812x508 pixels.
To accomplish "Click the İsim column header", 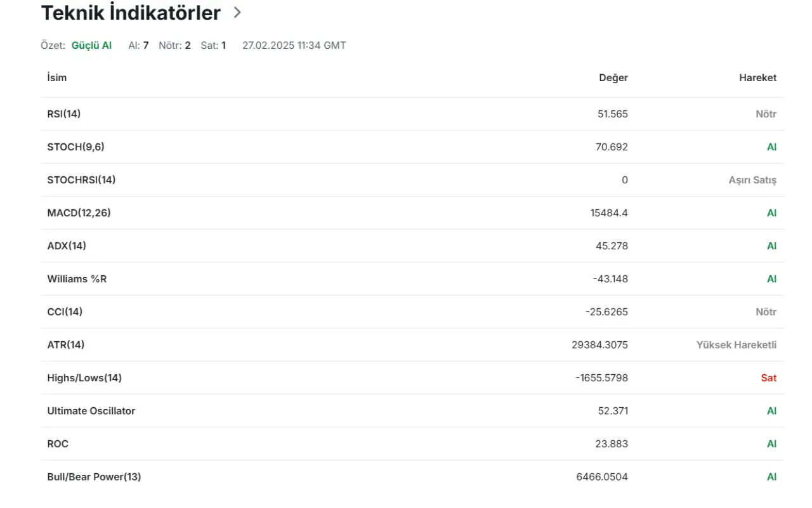I will coord(57,78).
